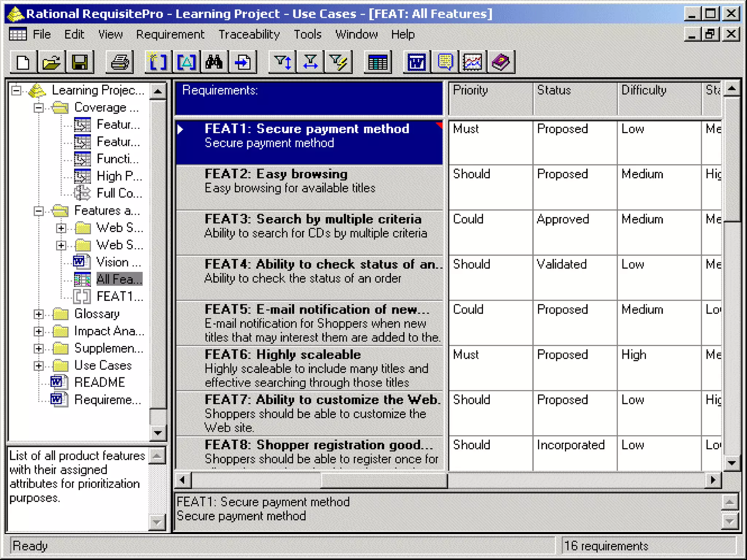Click the filter with lightning bolt icon
Image resolution: width=747 pixels, height=560 pixels.
click(338, 62)
